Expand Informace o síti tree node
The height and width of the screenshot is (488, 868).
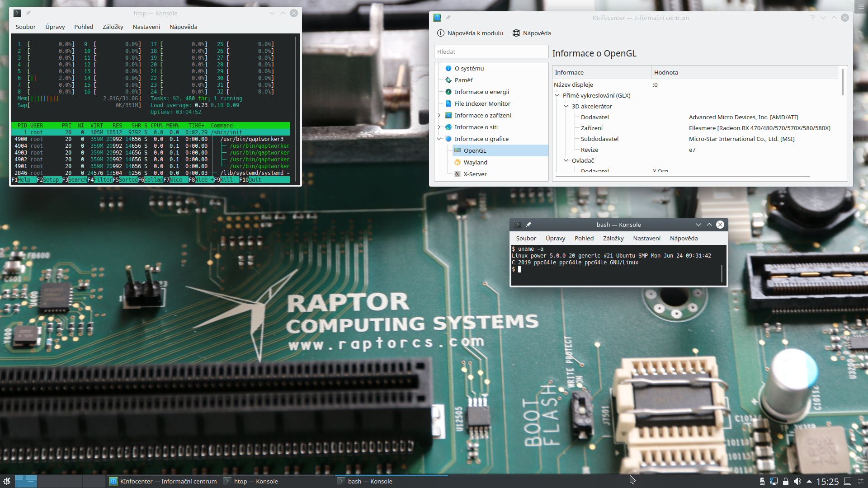click(x=439, y=127)
